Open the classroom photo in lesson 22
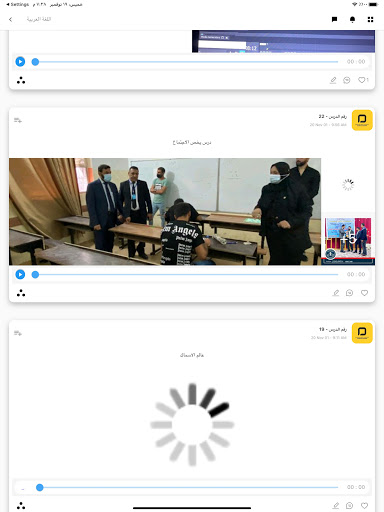 (x=165, y=212)
